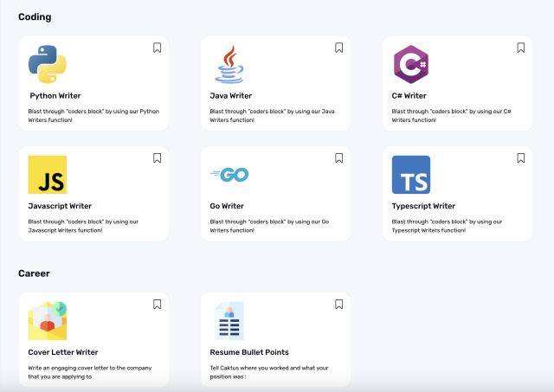Open Resume Bullet Points title

(x=249, y=352)
